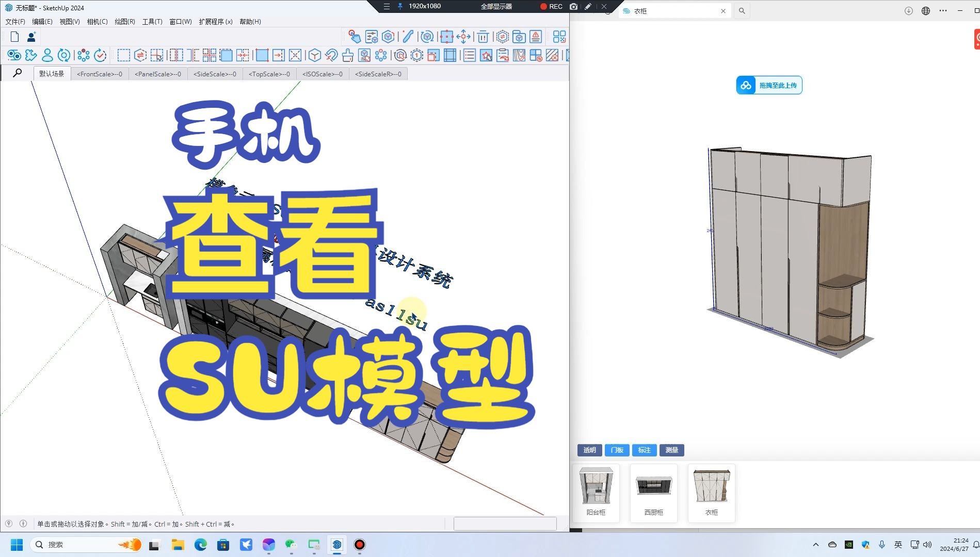Open the 衣柜 model thumbnail
This screenshot has width=980, height=557.
[x=712, y=493]
